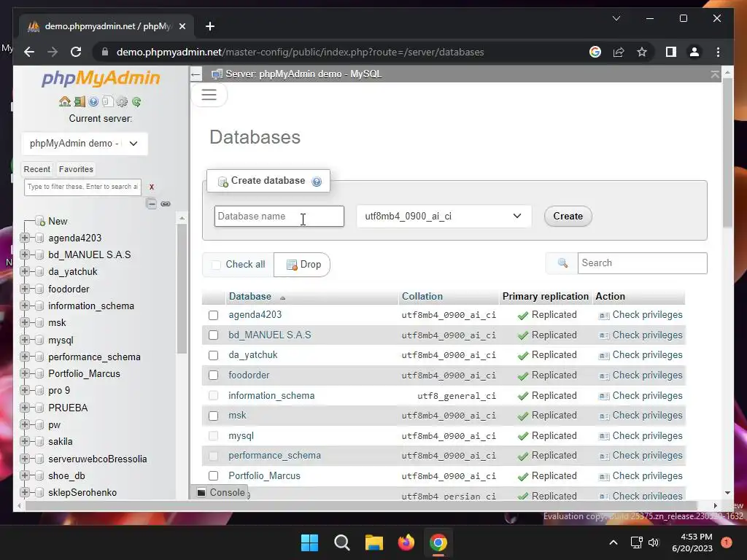Screen dimensions: 747x560
Task: Expand information_schema in navigation tree
Action: 25,306
